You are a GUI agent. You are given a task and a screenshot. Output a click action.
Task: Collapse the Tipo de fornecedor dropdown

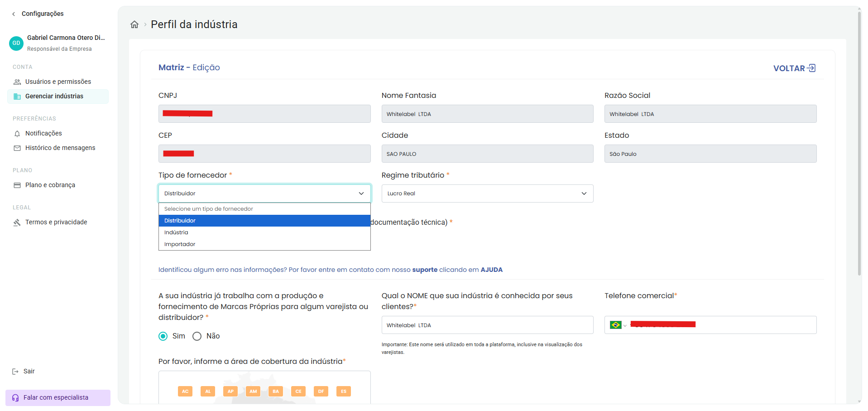pyautogui.click(x=264, y=193)
